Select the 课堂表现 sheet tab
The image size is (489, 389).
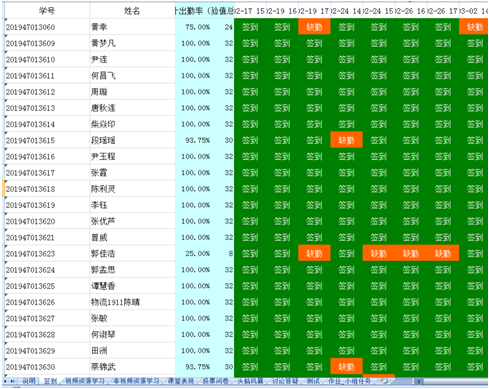click(x=181, y=381)
